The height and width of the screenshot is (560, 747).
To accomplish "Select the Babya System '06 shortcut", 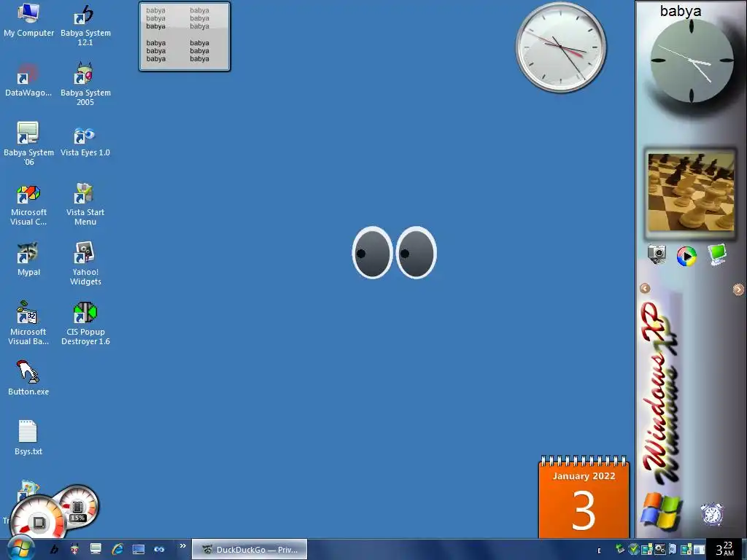I will (x=28, y=144).
